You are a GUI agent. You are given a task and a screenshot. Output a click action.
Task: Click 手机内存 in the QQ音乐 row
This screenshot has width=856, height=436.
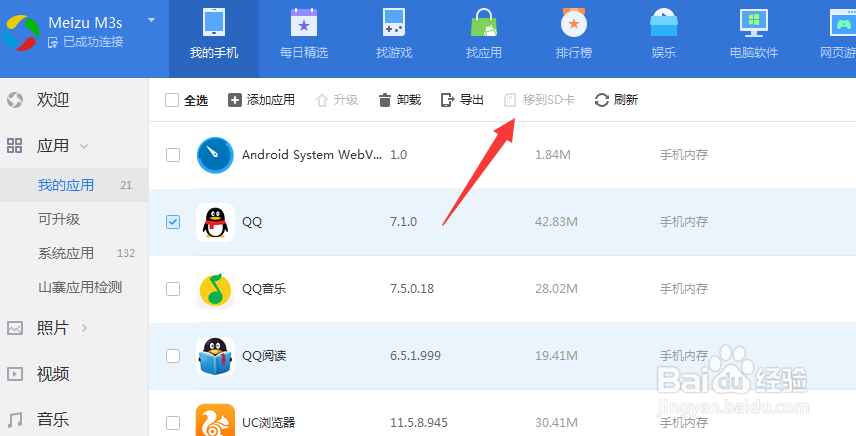point(684,289)
